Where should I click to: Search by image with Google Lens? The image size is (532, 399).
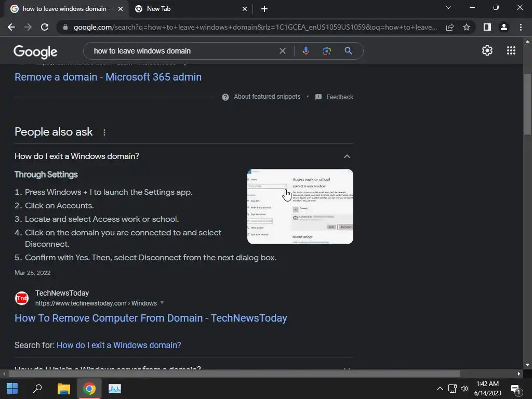pyautogui.click(x=327, y=51)
